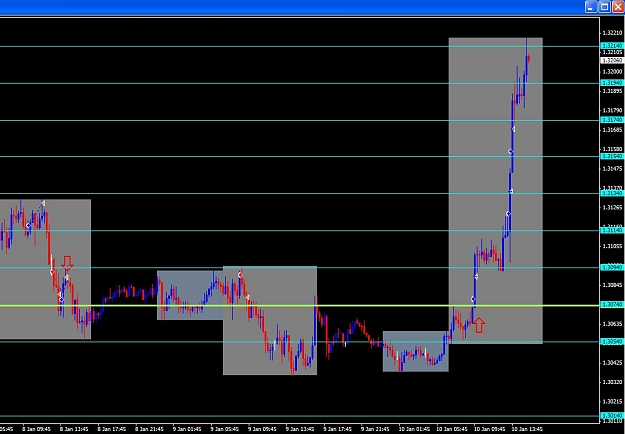The width and height of the screenshot is (625, 434).
Task: Select the 1.31740 cyan price label
Action: click(612, 120)
